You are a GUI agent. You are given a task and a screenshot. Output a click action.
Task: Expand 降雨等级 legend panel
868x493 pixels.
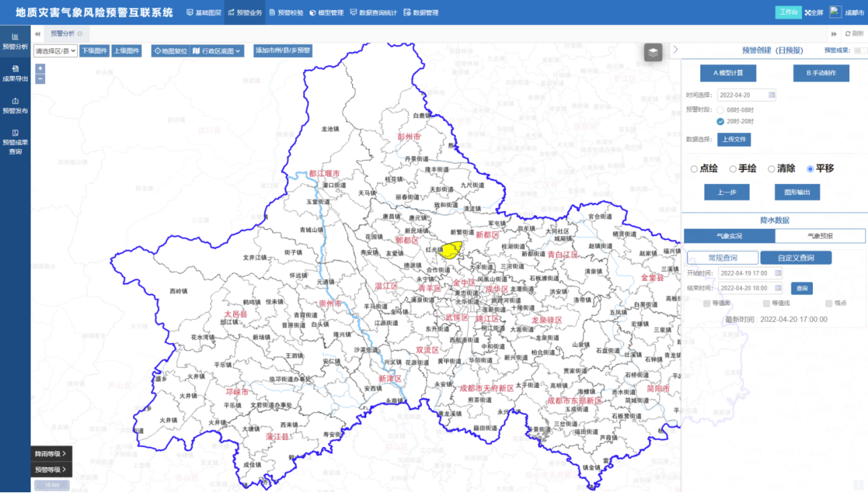coord(51,454)
